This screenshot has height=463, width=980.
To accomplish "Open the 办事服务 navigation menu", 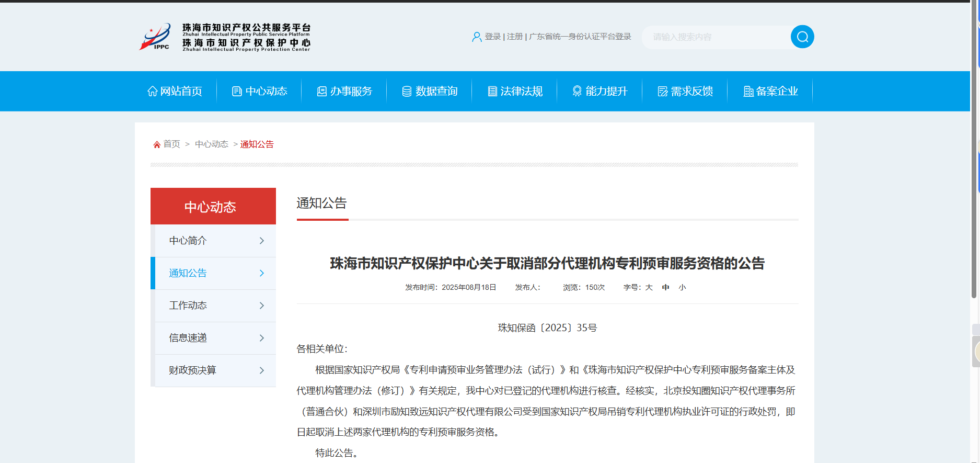I will (344, 91).
